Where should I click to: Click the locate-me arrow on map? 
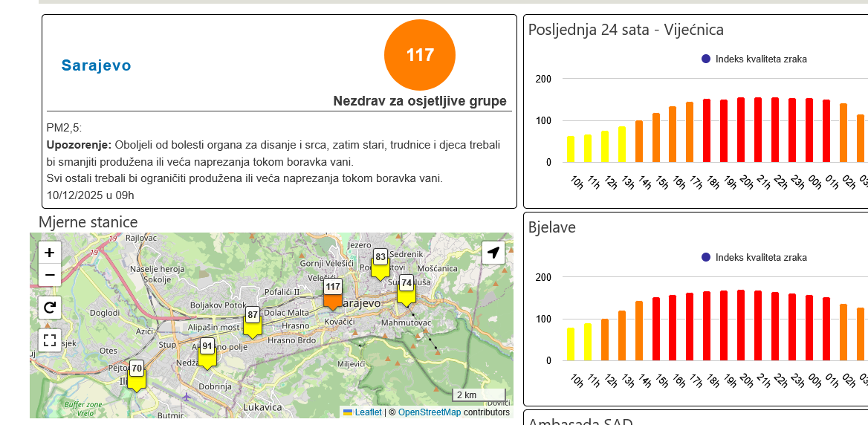(x=493, y=253)
